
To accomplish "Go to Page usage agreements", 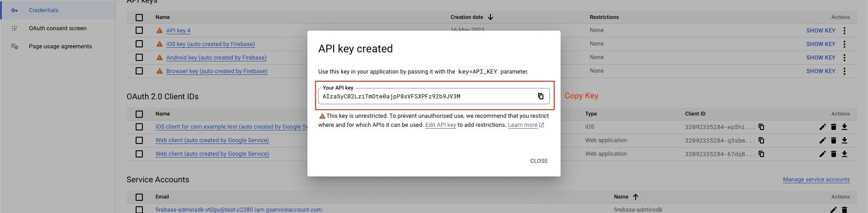I will click(x=60, y=46).
